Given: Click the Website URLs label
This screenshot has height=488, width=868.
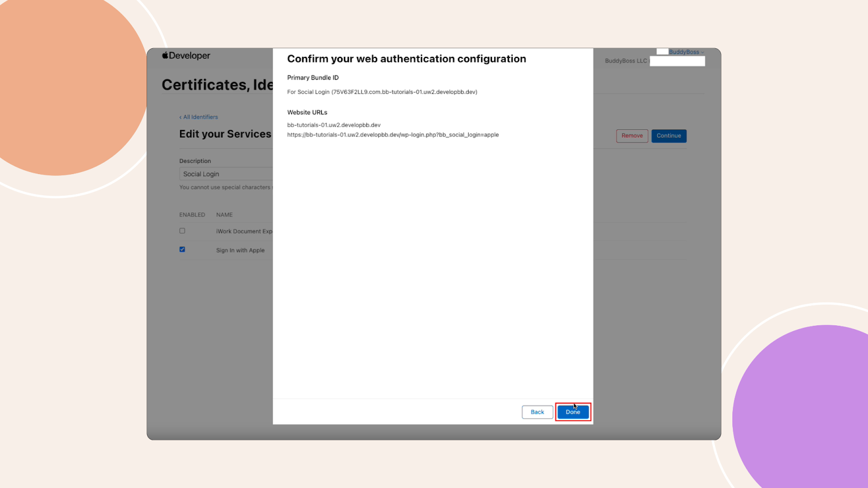Looking at the screenshot, I should point(307,113).
